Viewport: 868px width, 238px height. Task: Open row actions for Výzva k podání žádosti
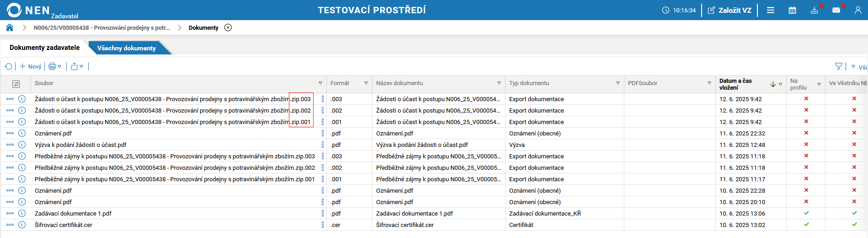coord(10,145)
